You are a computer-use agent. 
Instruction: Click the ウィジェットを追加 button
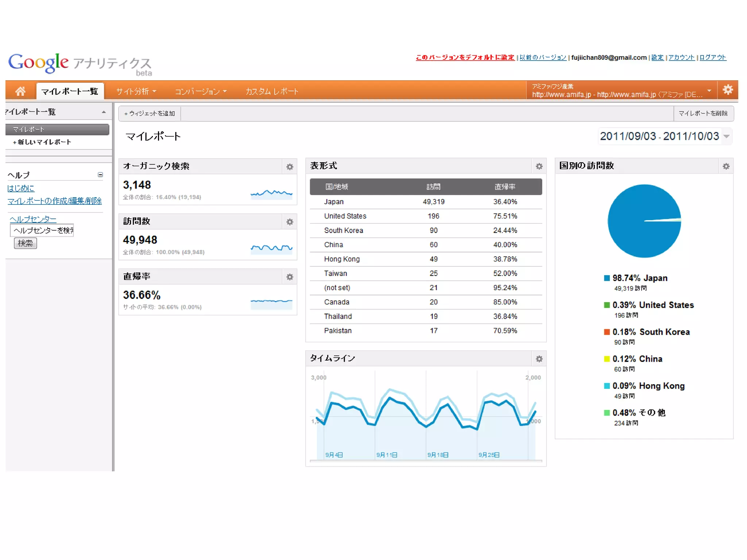click(150, 113)
